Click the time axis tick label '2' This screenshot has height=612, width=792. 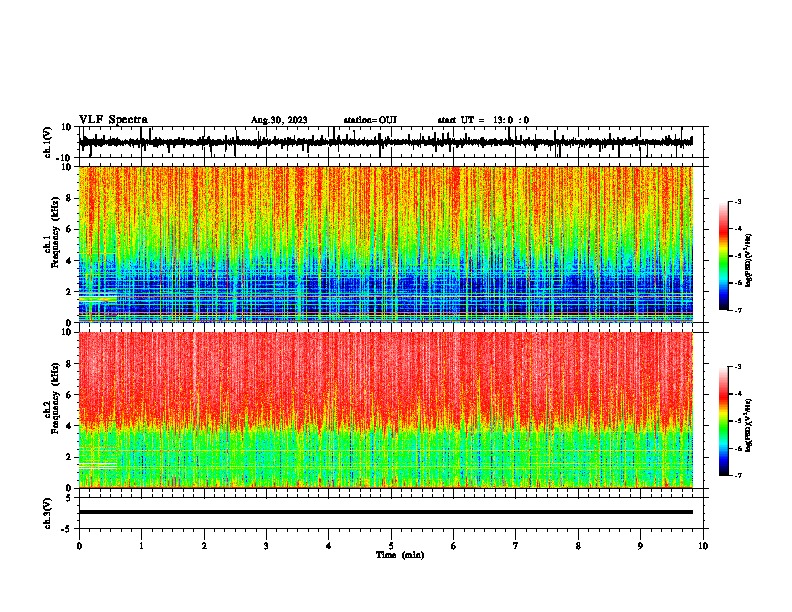click(x=204, y=546)
